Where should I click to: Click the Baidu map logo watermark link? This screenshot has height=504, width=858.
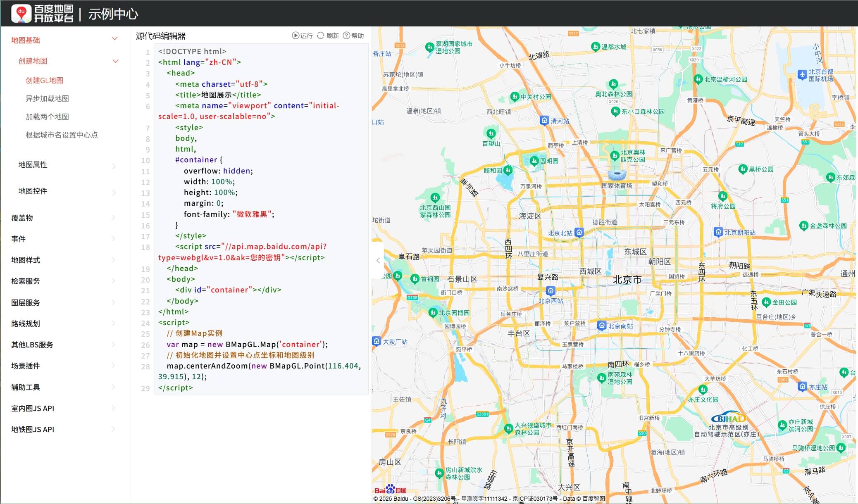pyautogui.click(x=390, y=490)
